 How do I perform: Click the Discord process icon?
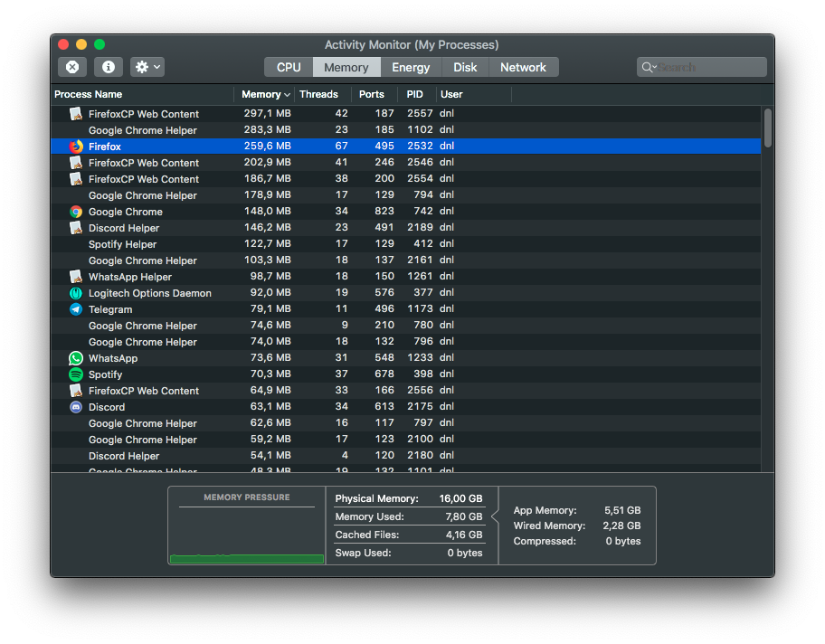click(76, 407)
